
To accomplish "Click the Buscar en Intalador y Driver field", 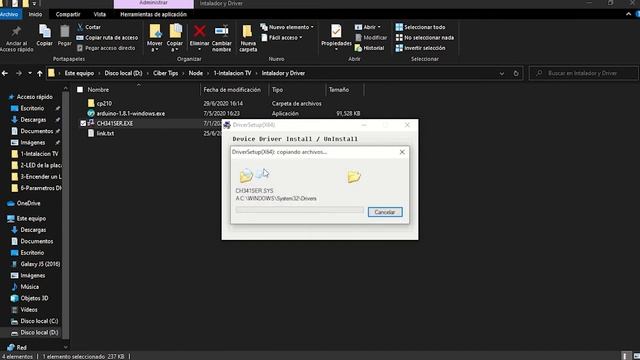I will (583, 73).
